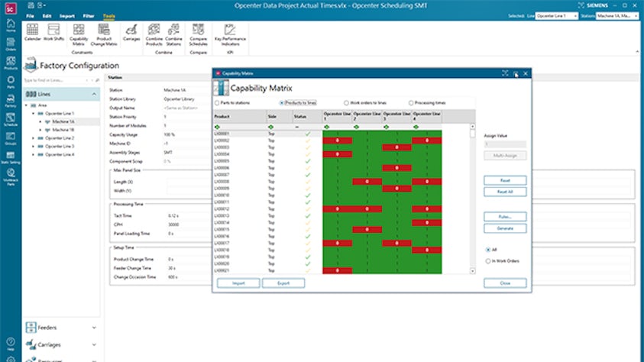This screenshot has height=362, width=644.
Task: Open Parts in left sidebar
Action: [x=11, y=82]
